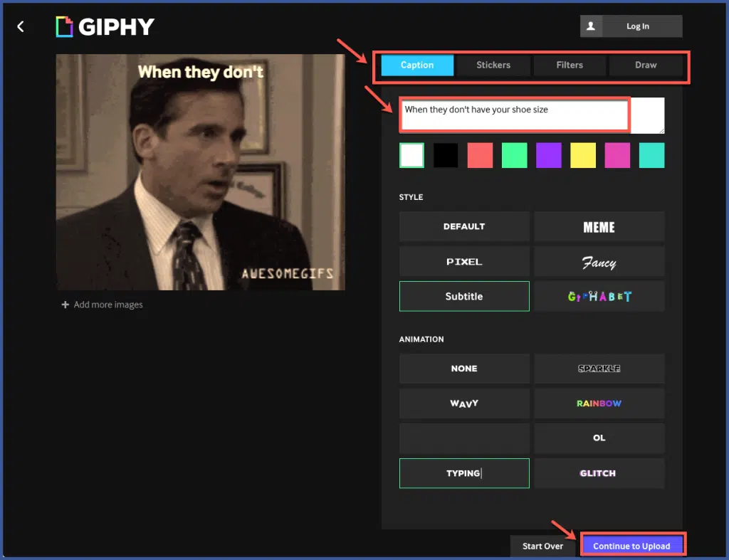This screenshot has width=729, height=560.
Task: Apply the GIPHABET style
Action: click(599, 296)
